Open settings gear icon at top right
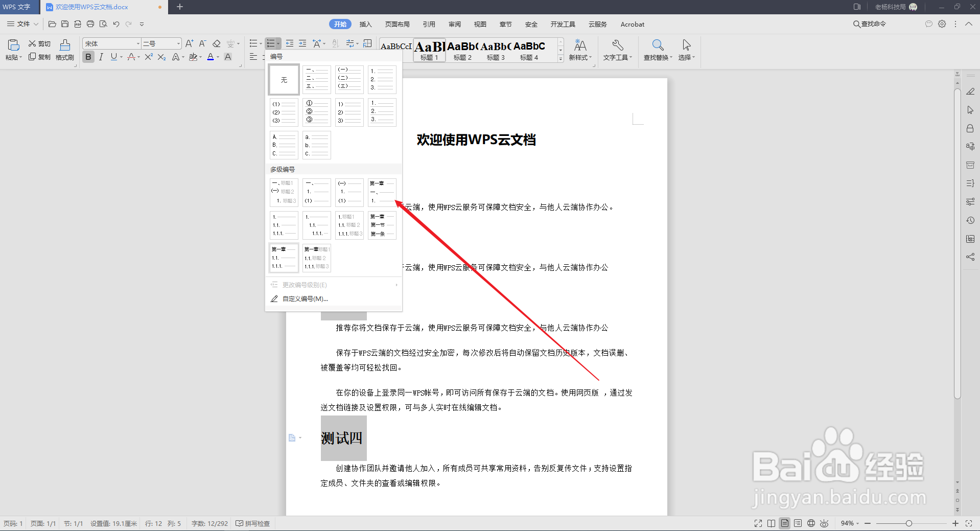Image resolution: width=980 pixels, height=531 pixels. click(x=942, y=24)
